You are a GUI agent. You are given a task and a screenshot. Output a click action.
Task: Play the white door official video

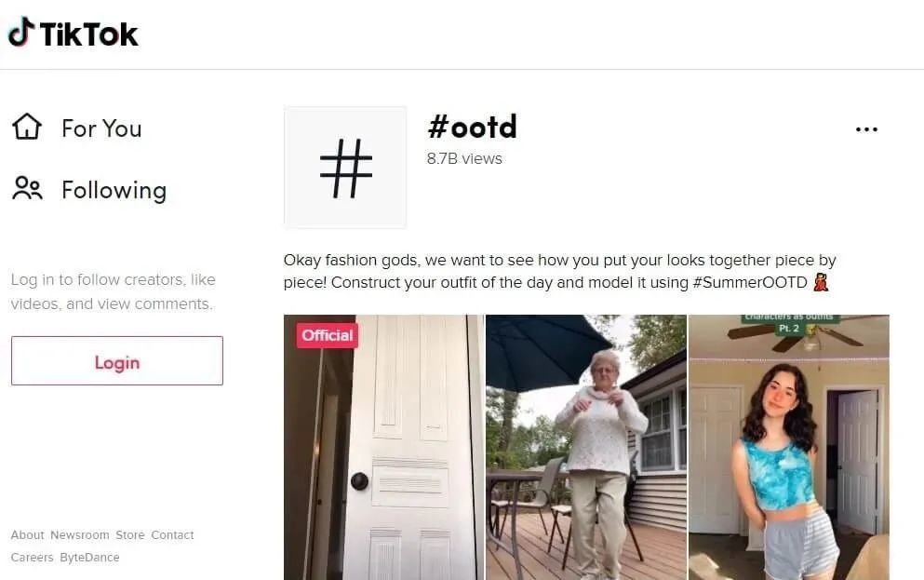(x=383, y=448)
